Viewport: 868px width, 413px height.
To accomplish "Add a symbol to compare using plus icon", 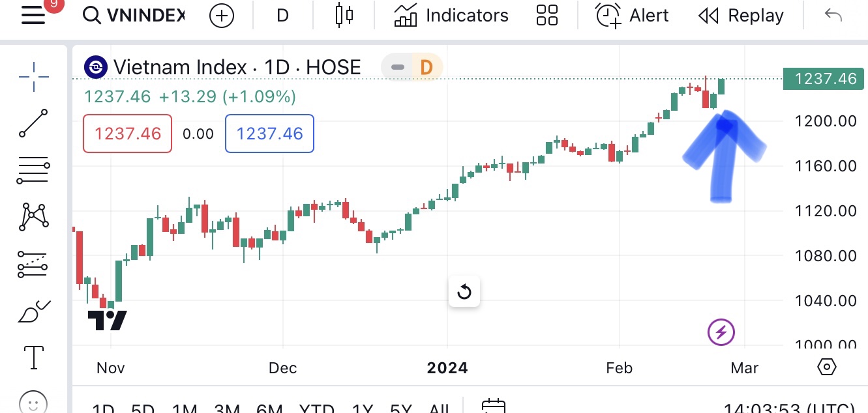I will [x=222, y=16].
